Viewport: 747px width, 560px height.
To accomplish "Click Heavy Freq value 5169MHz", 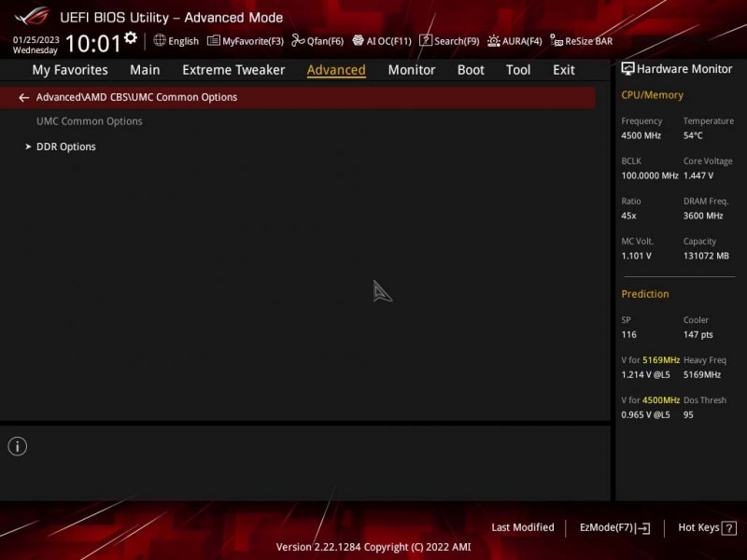I will (x=702, y=375).
